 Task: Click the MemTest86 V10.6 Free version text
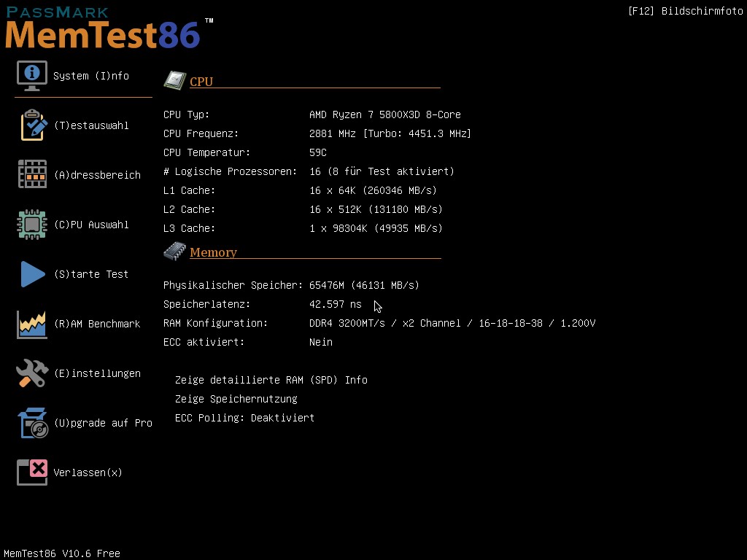tap(62, 553)
